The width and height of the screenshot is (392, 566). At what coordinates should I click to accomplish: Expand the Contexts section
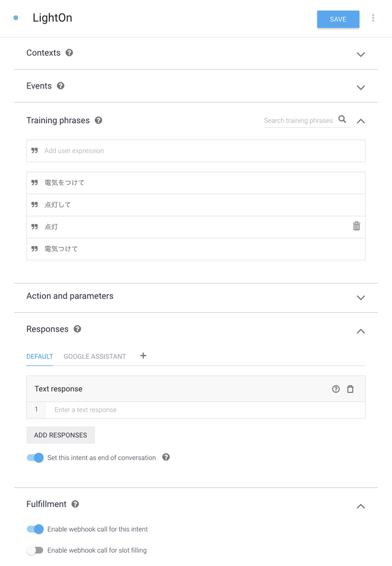(361, 54)
